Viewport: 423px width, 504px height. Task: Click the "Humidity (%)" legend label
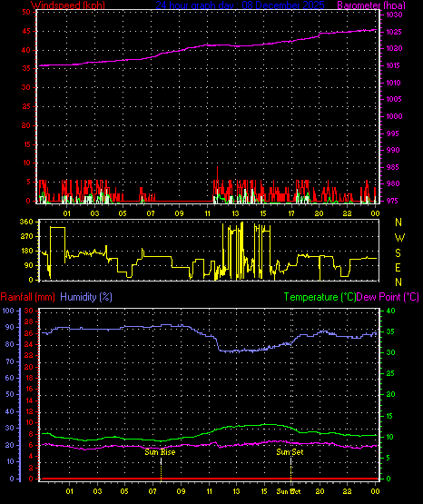(86, 297)
